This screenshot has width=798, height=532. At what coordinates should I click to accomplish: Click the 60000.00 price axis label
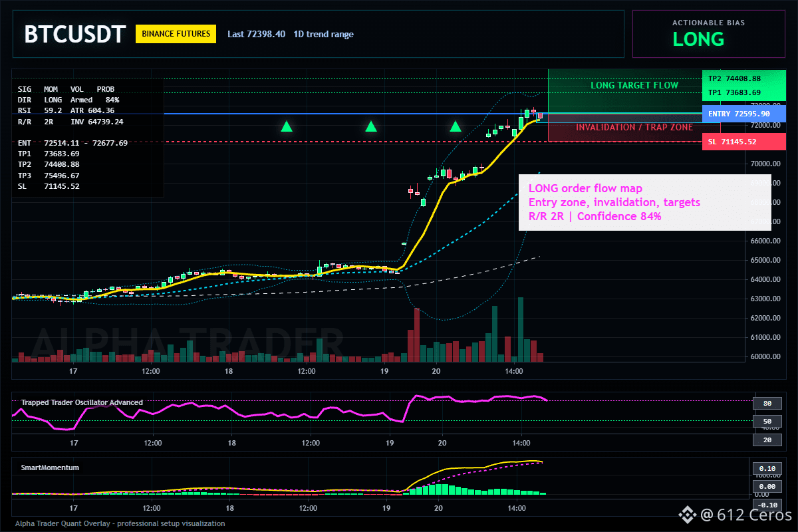(x=766, y=356)
